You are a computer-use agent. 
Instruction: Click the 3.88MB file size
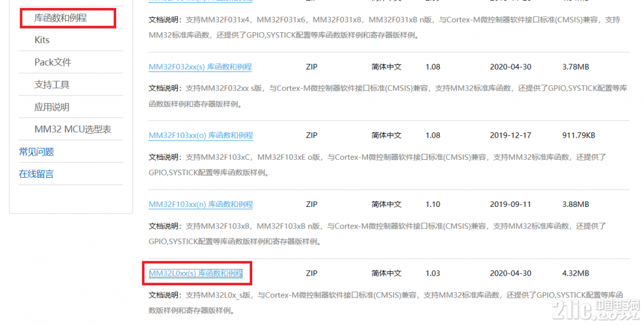pyautogui.click(x=575, y=204)
